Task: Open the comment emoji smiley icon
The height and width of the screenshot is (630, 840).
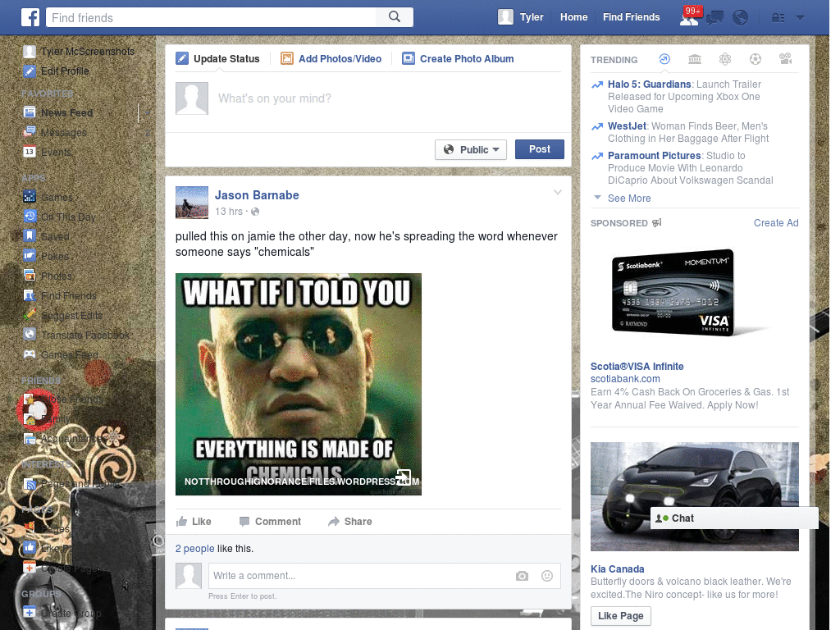Action: click(x=547, y=576)
